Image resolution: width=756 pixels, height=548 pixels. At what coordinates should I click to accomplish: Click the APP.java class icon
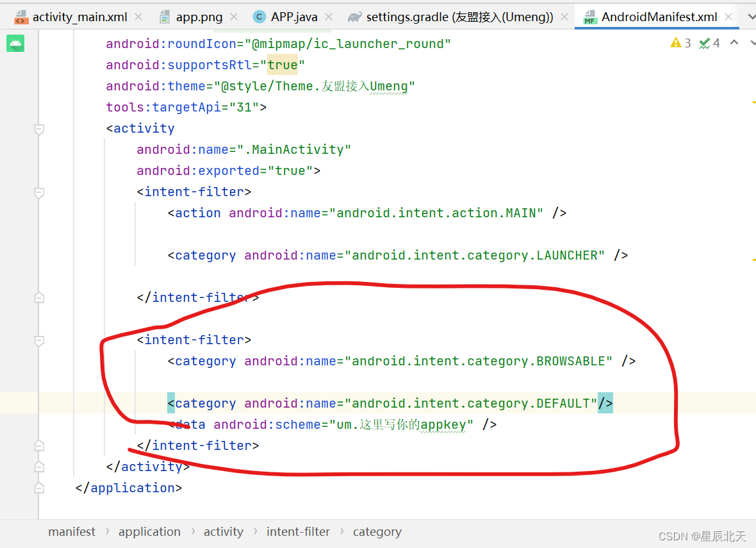click(x=259, y=17)
